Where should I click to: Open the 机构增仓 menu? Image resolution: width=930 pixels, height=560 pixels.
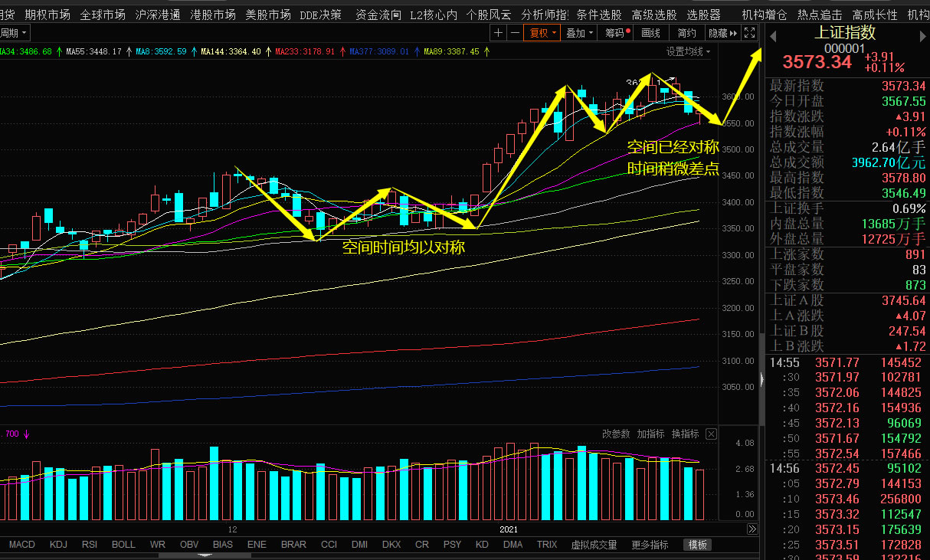(x=765, y=15)
